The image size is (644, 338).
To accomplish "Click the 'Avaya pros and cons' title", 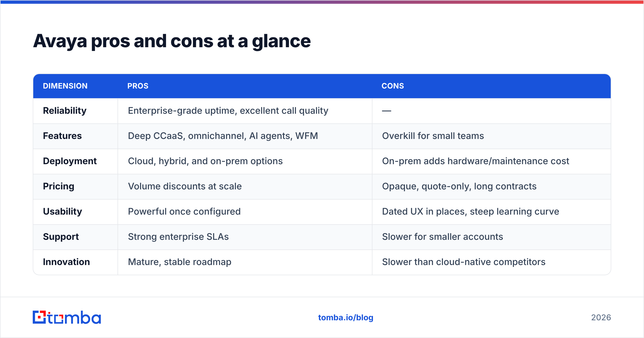I will (172, 41).
